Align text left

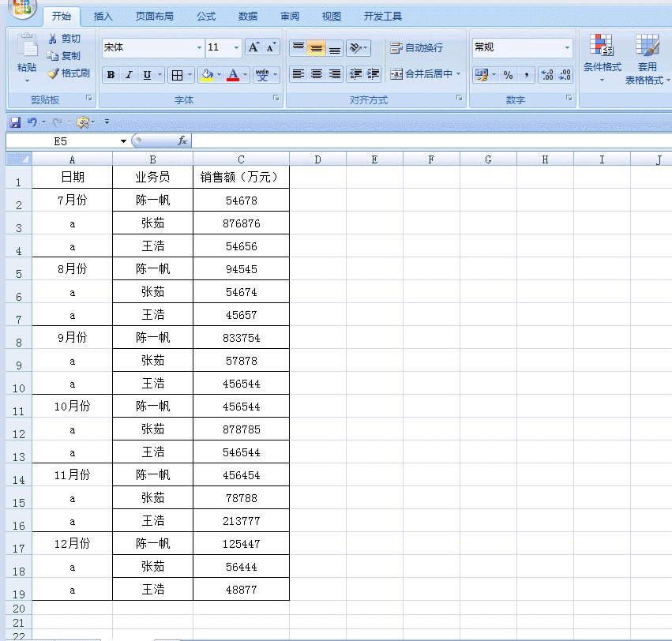298,74
